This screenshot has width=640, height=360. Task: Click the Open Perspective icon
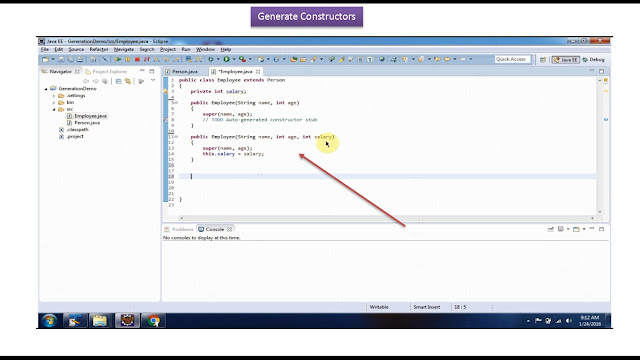click(x=543, y=60)
